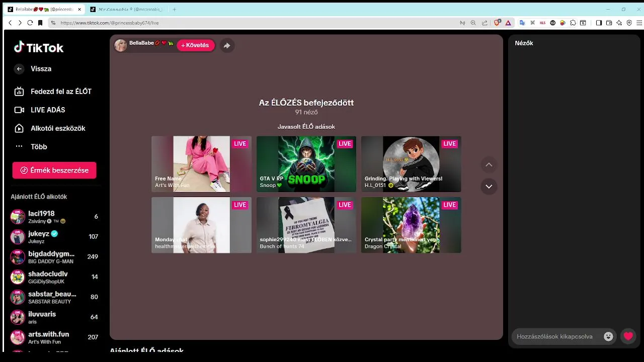The height and width of the screenshot is (362, 644).
Task: Click the address bar URL
Action: coord(110,23)
